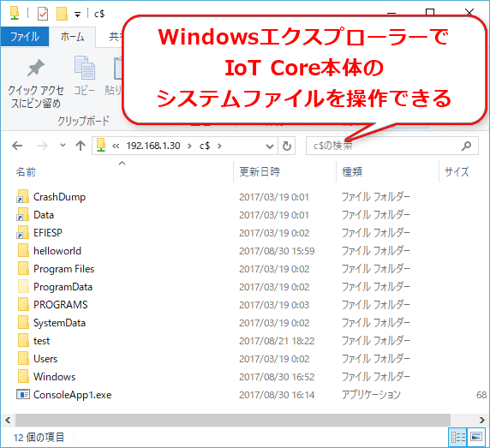Go forward with the forward arrow
This screenshot has height=448, width=490.
click(43, 146)
